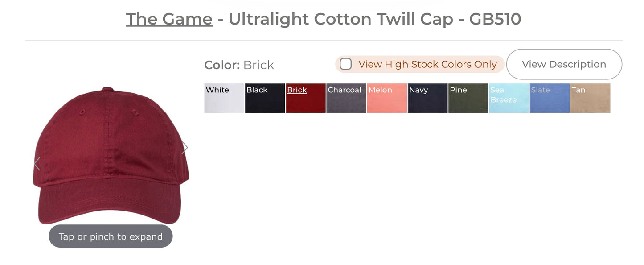This screenshot has width=644, height=265.
Task: Select the Tan color swatch
Action: tap(590, 98)
